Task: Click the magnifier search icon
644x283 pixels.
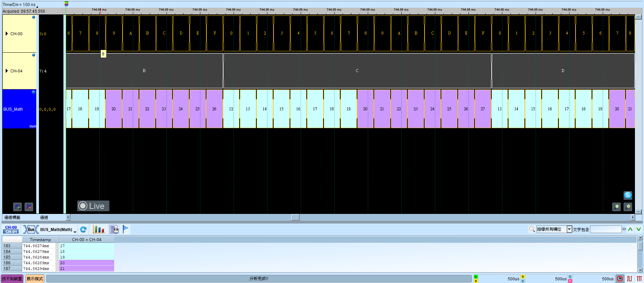Action: [x=532, y=229]
